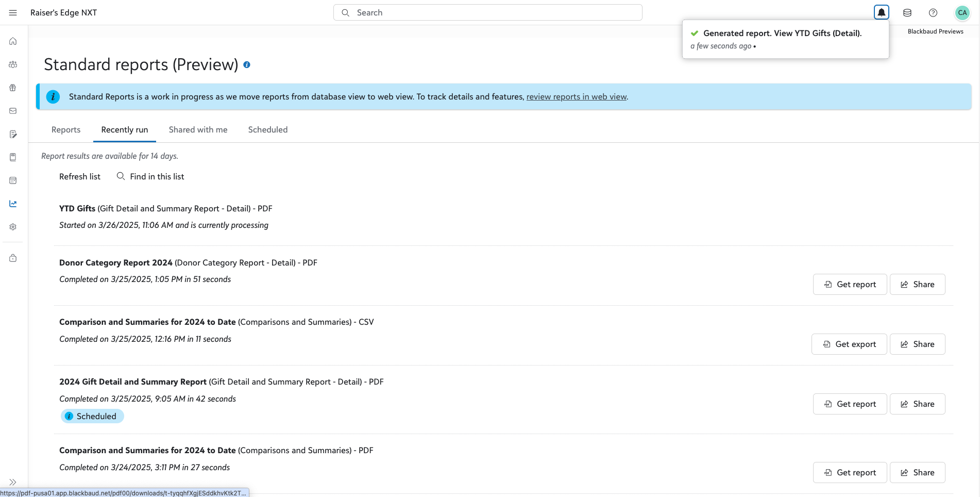This screenshot has width=980, height=497.
Task: Open the gear settings icon in sidebar
Action: 13,227
